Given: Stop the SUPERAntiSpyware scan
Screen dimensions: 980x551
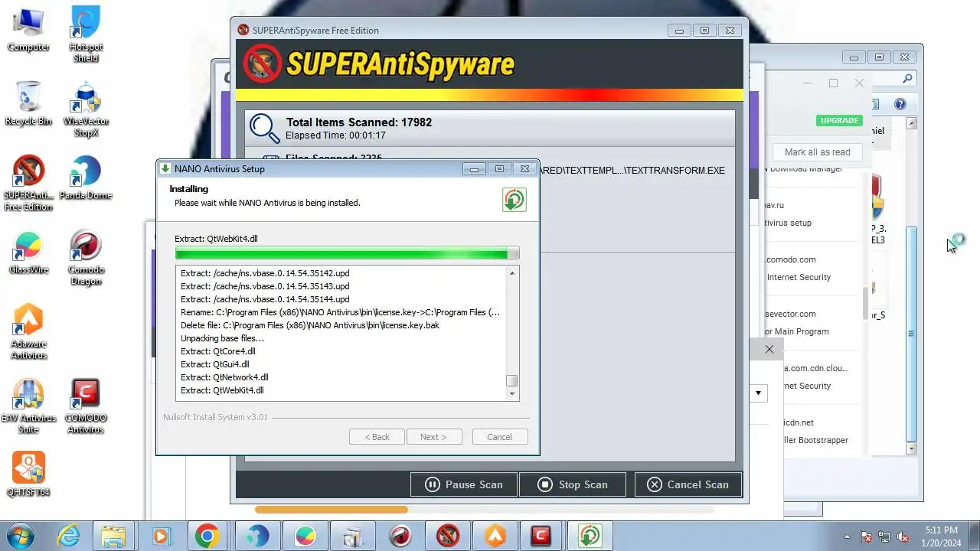Looking at the screenshot, I should [573, 484].
